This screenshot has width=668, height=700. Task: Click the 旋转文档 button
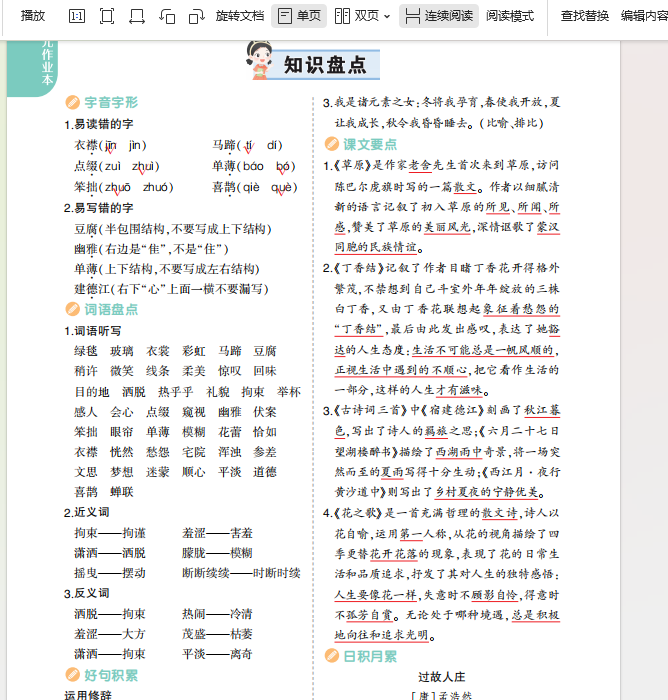[x=240, y=16]
